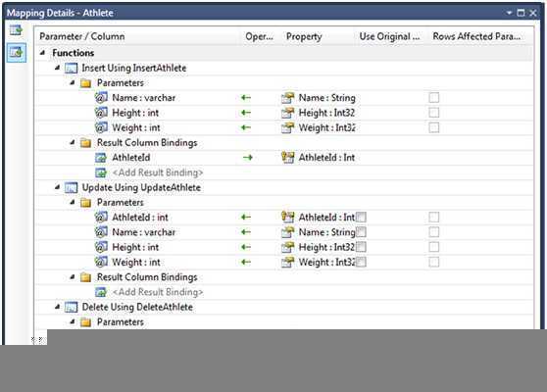Collapse the Update Using UpdateAthlete node
The width and height of the screenshot is (547, 392).
pyautogui.click(x=58, y=187)
